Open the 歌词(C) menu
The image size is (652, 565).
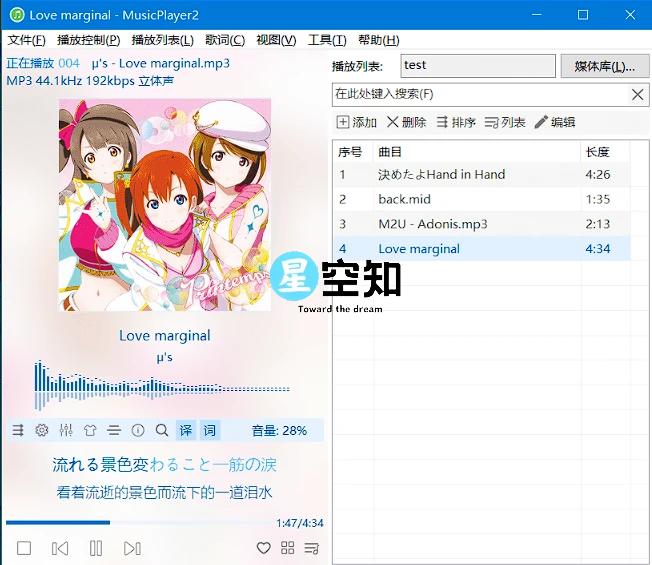pyautogui.click(x=225, y=40)
